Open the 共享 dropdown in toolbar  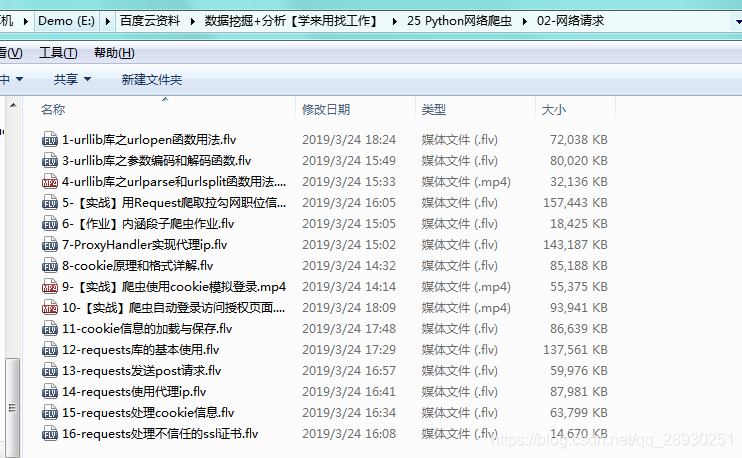[x=72, y=79]
